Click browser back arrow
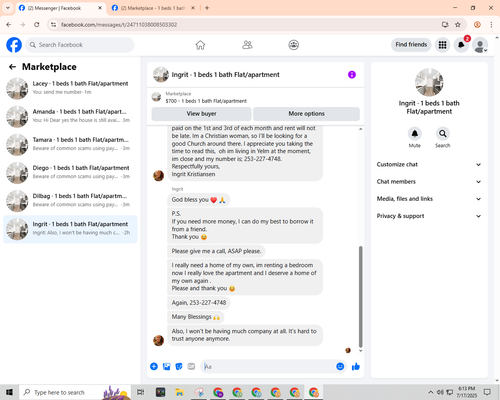The height and width of the screenshot is (400, 500). 9,25
